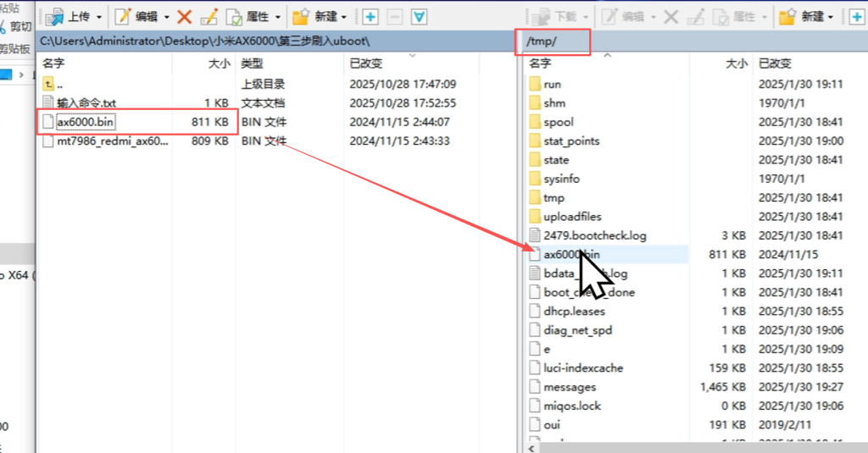Click the red delete X in left toolbar

(x=184, y=17)
